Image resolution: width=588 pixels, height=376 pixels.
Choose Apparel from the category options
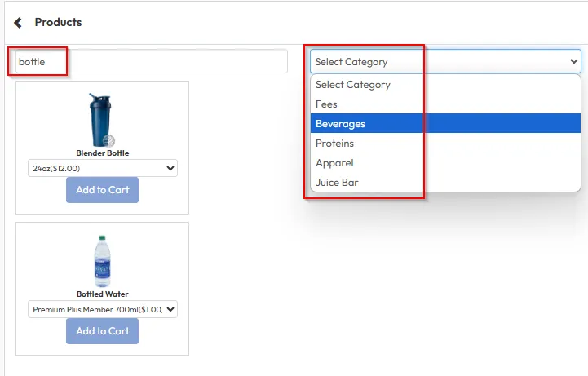point(334,163)
